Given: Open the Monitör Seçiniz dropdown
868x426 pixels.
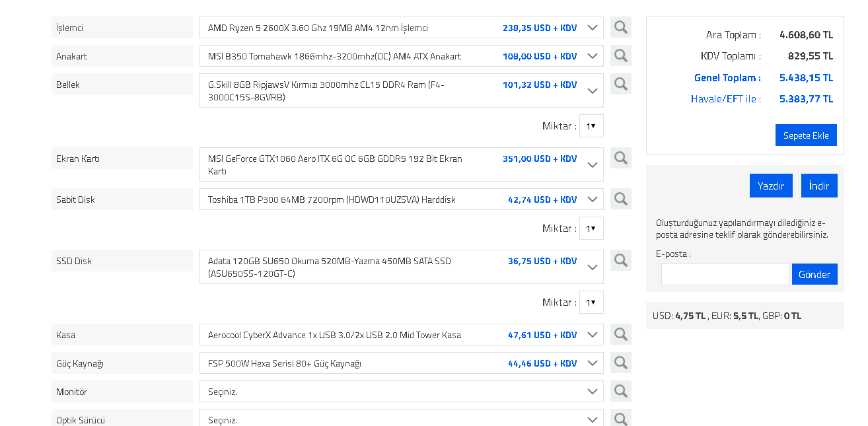Looking at the screenshot, I should (402, 392).
